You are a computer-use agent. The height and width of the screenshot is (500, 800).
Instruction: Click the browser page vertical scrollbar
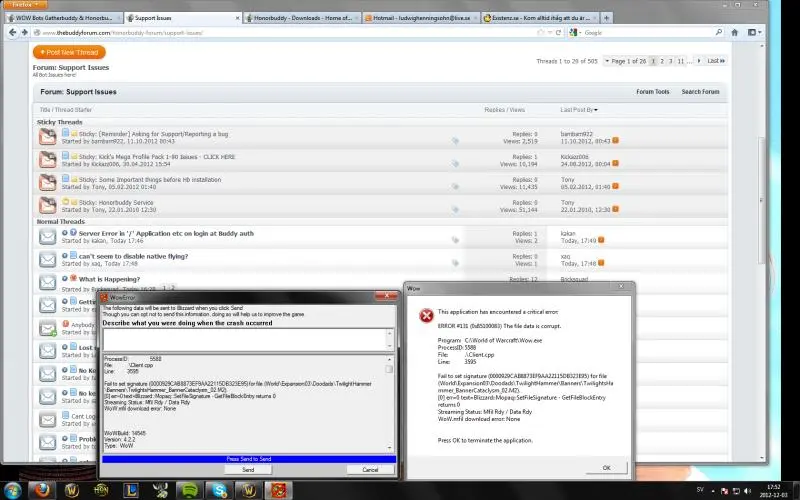pyautogui.click(x=762, y=251)
